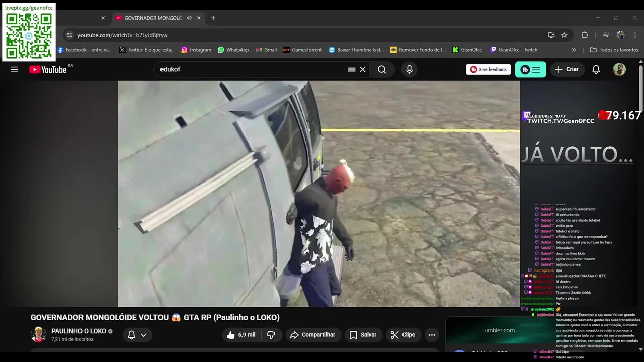Open the Remover Fundo bookmark
This screenshot has width=644, height=362.
click(x=418, y=50)
